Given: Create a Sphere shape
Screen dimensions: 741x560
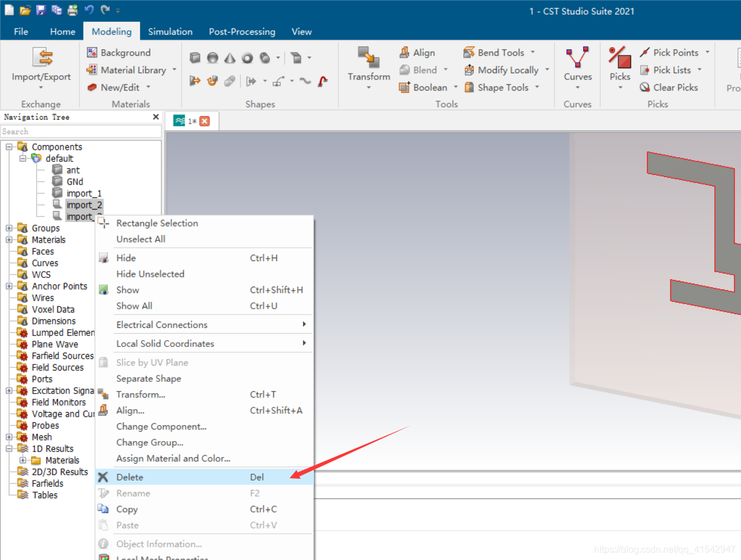Looking at the screenshot, I should pyautogui.click(x=212, y=57).
